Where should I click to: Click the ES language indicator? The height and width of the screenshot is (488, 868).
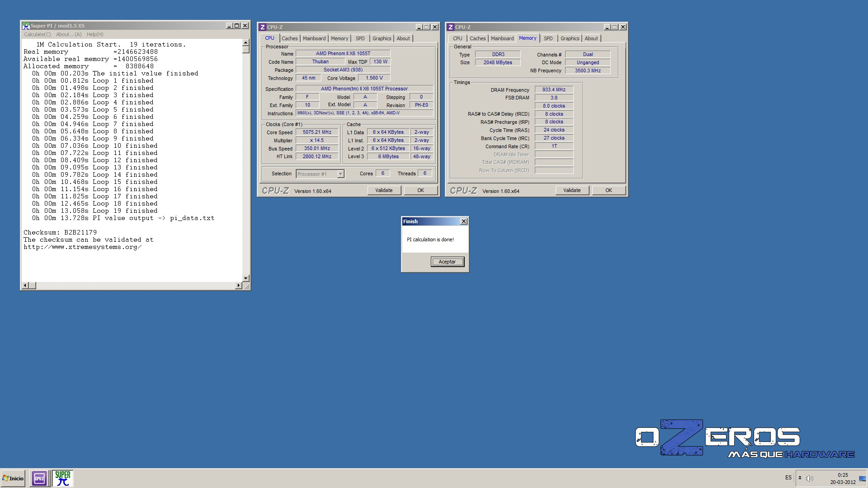click(x=788, y=478)
